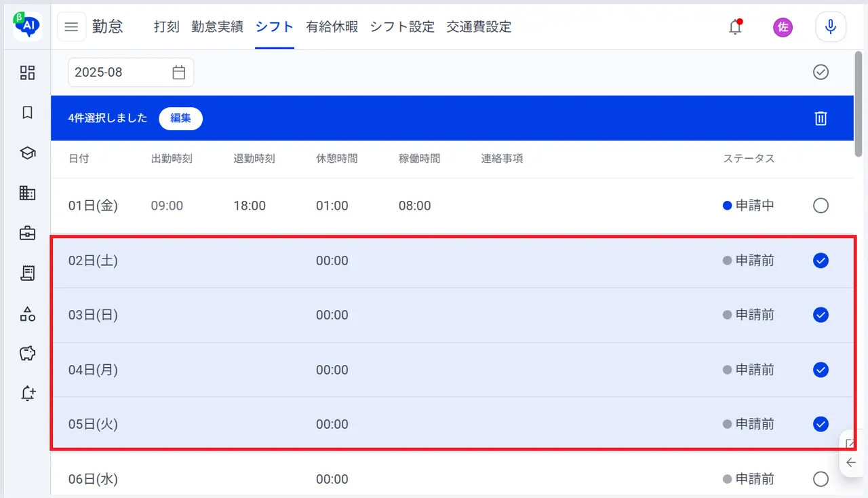Click the left arrow collapse button
The height and width of the screenshot is (498, 868).
852,463
